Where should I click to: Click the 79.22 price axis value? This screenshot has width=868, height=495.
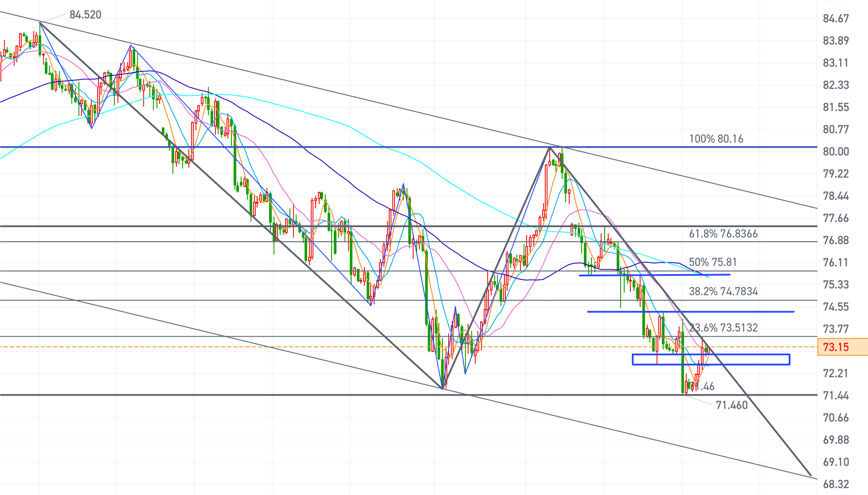pyautogui.click(x=836, y=174)
